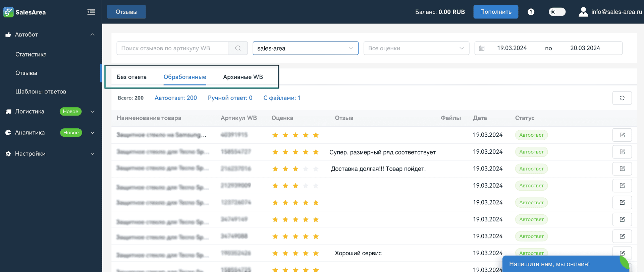This screenshot has height=272, width=644.
Task: Click the SalesArea logo icon
Action: pyautogui.click(x=8, y=12)
